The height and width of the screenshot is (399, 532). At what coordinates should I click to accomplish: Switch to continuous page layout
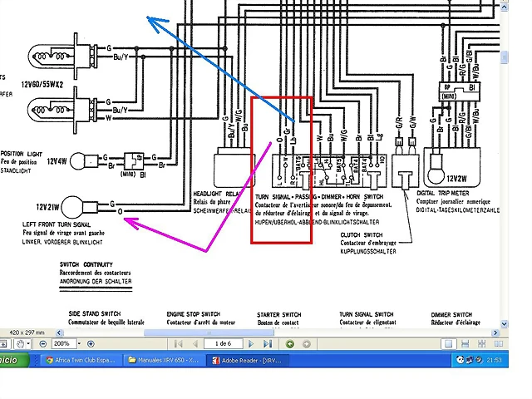(x=465, y=344)
